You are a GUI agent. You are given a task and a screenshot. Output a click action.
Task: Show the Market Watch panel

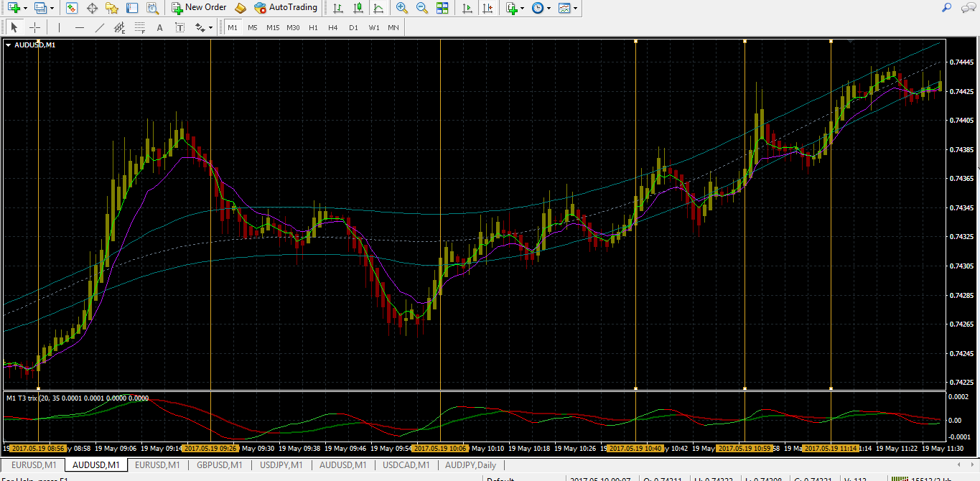(72, 8)
